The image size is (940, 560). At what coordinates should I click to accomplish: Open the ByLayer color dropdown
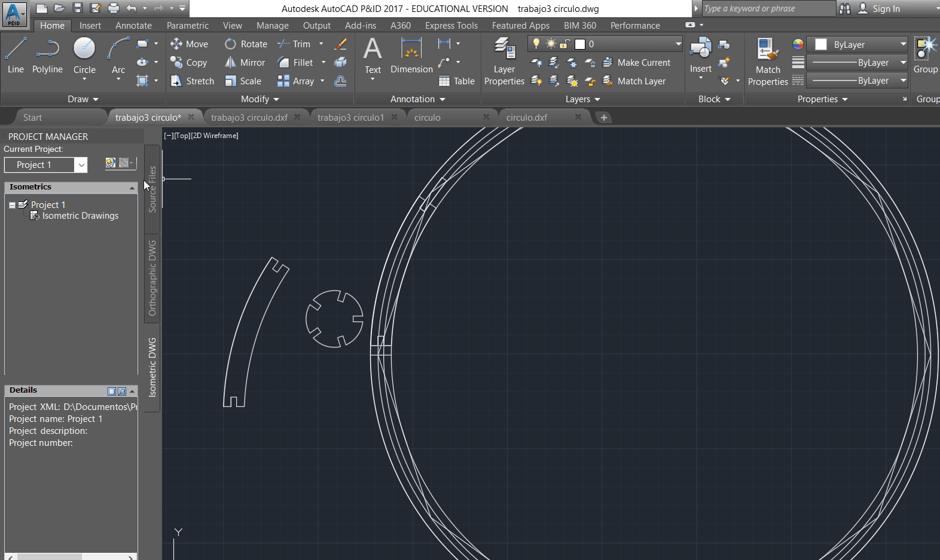(903, 44)
